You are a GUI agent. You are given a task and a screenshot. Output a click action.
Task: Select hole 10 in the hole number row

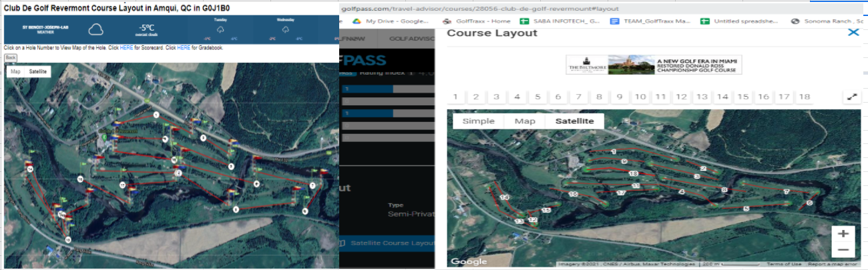tap(640, 97)
